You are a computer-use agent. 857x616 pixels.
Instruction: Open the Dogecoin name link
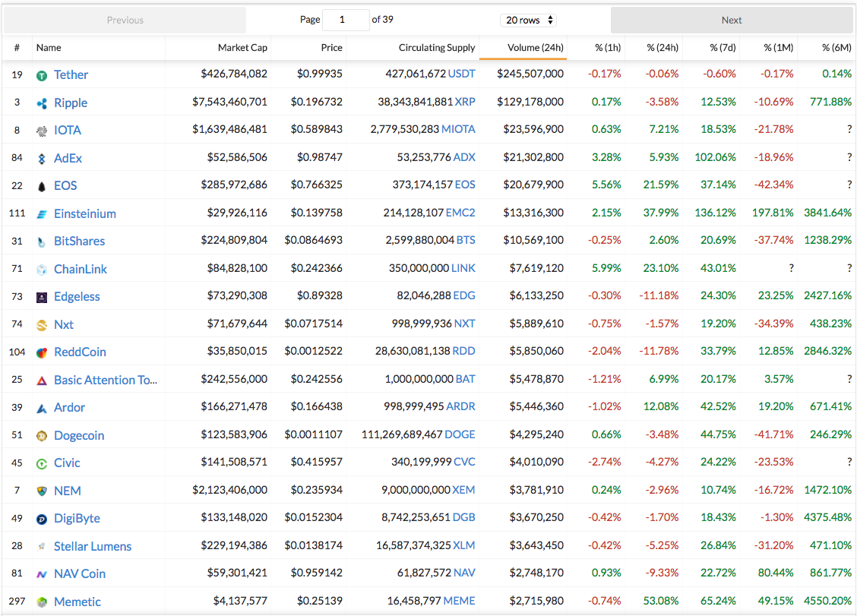click(79, 436)
